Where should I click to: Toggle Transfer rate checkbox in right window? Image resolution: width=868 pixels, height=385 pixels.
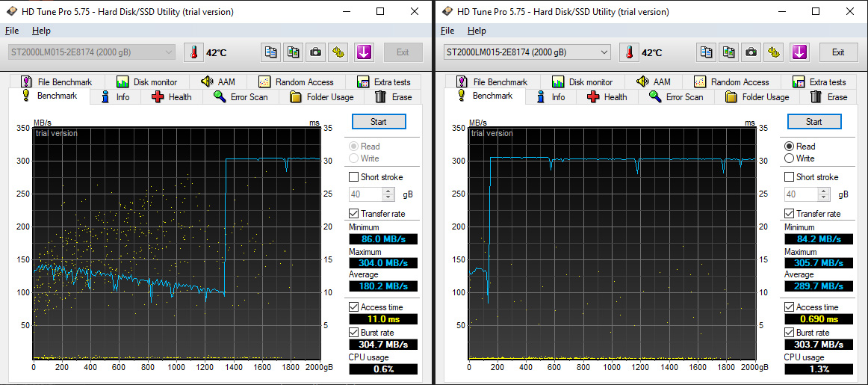[789, 213]
